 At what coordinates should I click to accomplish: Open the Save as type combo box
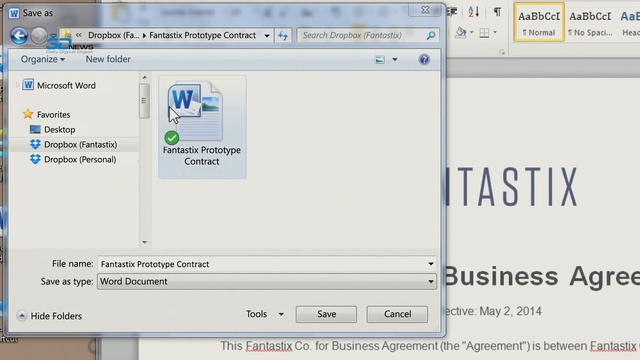click(x=267, y=282)
